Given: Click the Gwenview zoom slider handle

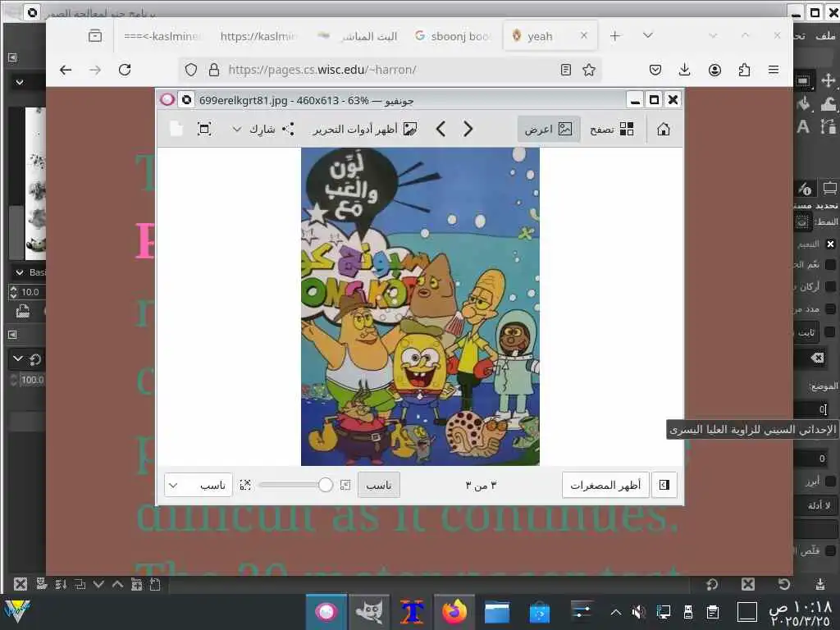Looking at the screenshot, I should pos(325,485).
